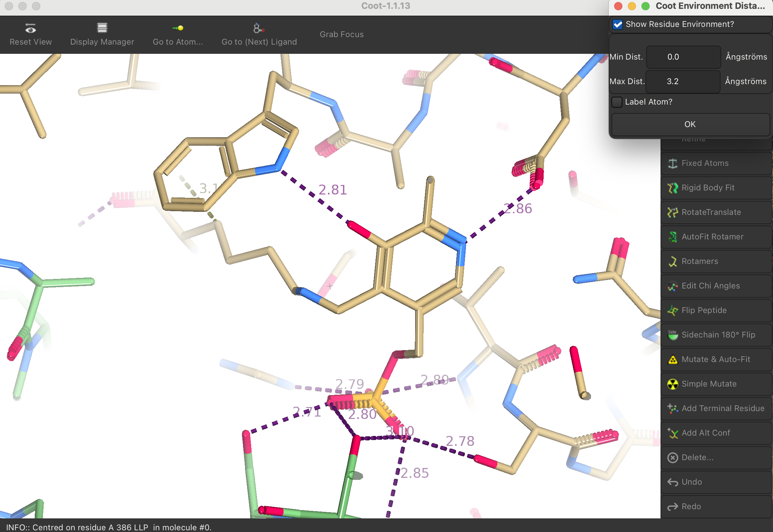Click the Sidechain 180° Flip tool
The image size is (773, 532).
pos(718,335)
